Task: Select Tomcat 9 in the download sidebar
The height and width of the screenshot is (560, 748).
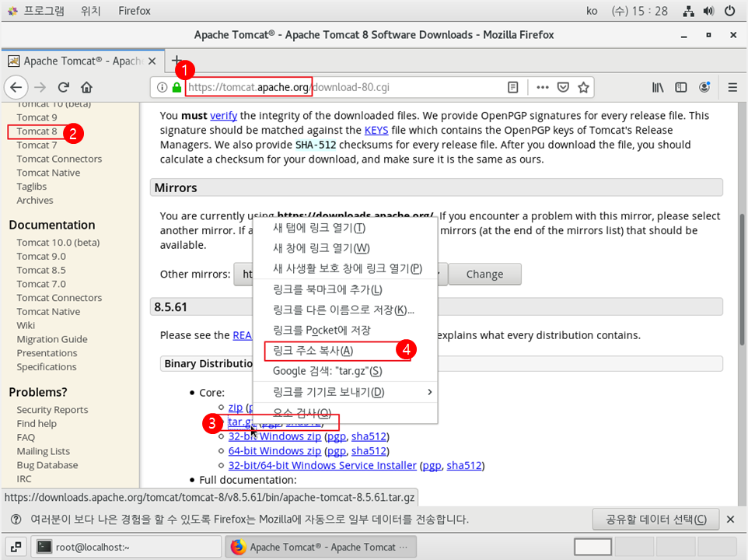Action: (x=37, y=117)
